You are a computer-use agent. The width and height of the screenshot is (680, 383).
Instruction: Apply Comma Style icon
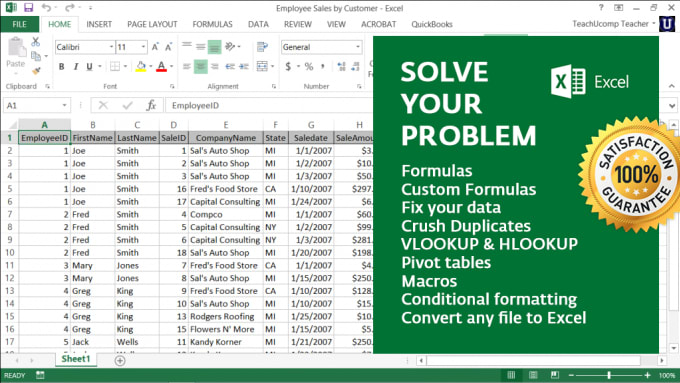(x=322, y=66)
